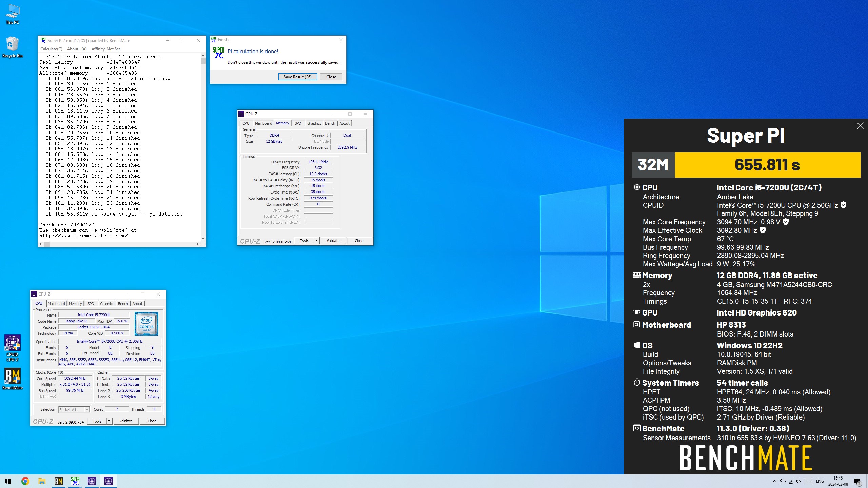Click the muted volume tray icon

point(799,481)
